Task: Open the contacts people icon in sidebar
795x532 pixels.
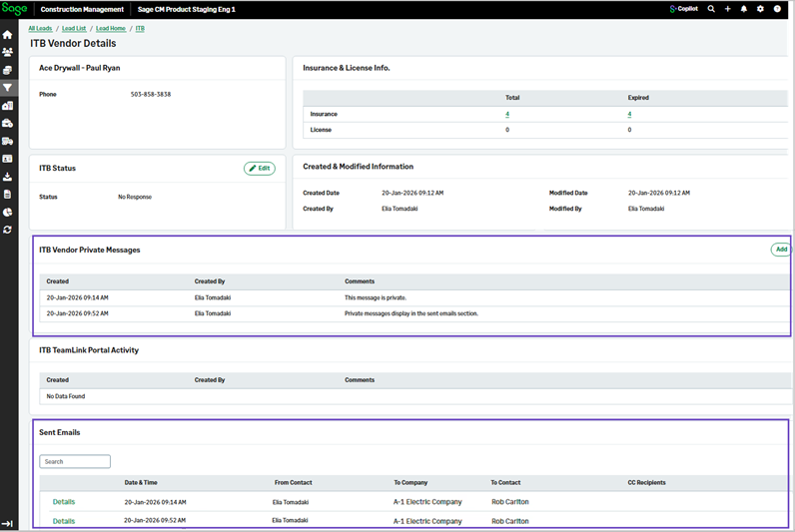Action: (8, 53)
